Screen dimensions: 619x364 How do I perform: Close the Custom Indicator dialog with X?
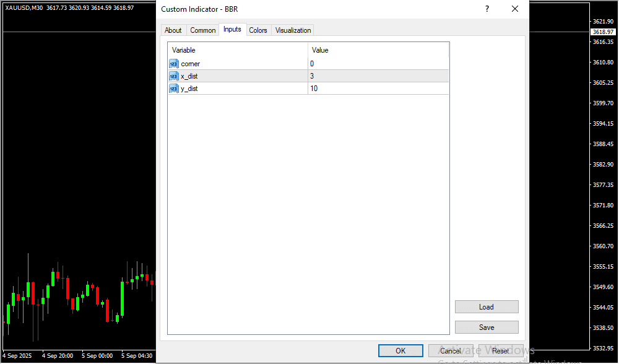click(x=514, y=9)
